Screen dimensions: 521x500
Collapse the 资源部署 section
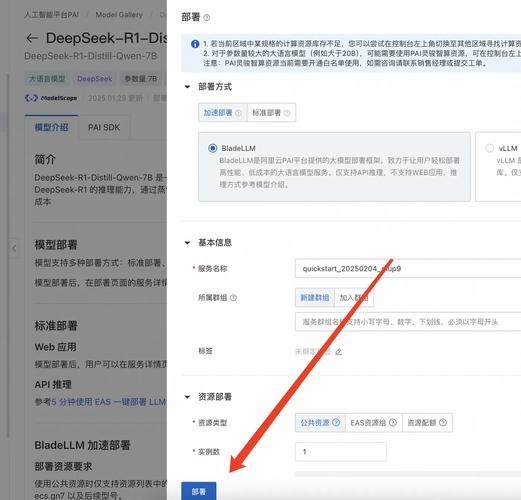click(187, 397)
